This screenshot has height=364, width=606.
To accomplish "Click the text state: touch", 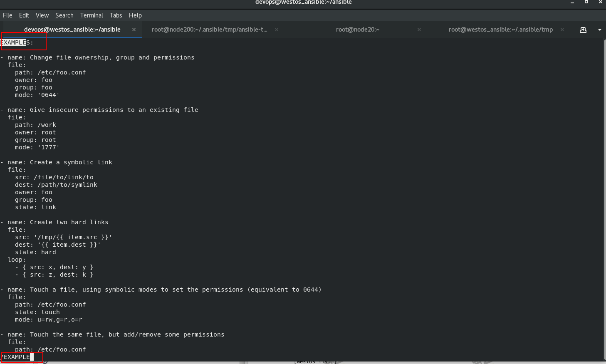I will point(37,312).
